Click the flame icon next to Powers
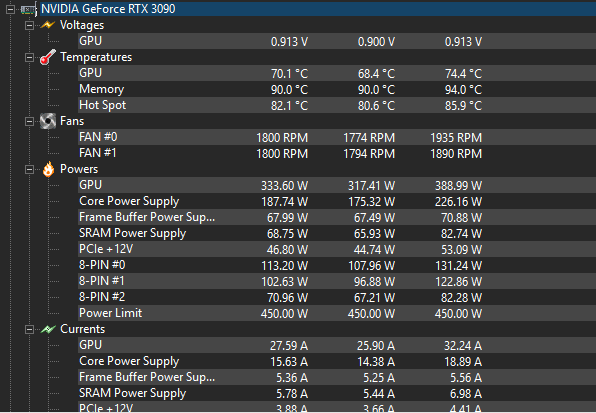596x413 pixels. point(48,169)
